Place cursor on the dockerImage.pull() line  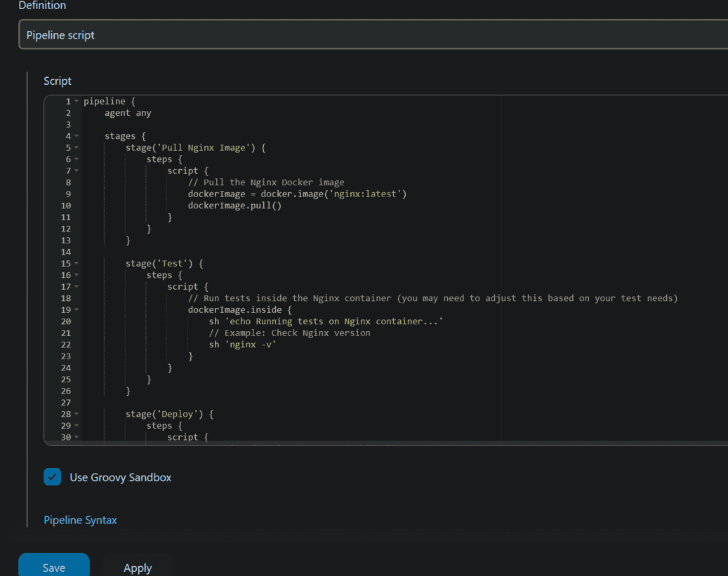click(234, 206)
